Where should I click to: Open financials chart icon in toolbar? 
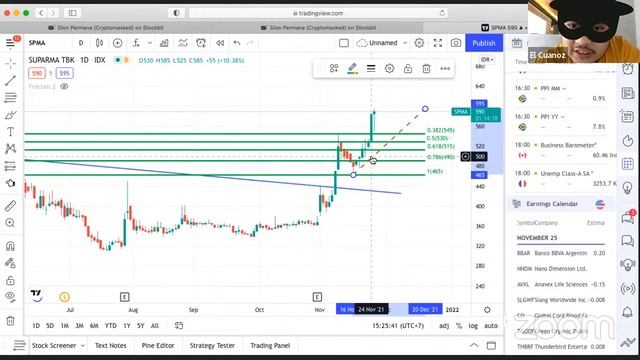164,43
